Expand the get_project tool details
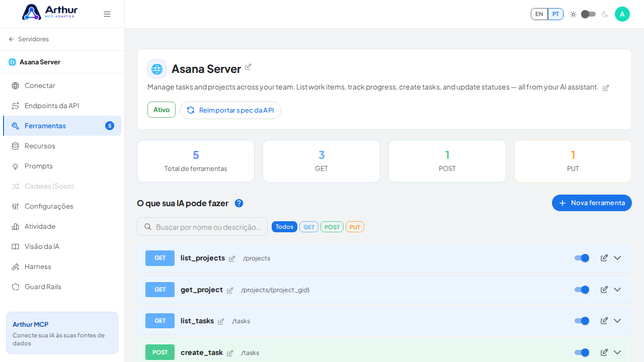This screenshot has height=362, width=644. pyautogui.click(x=617, y=290)
